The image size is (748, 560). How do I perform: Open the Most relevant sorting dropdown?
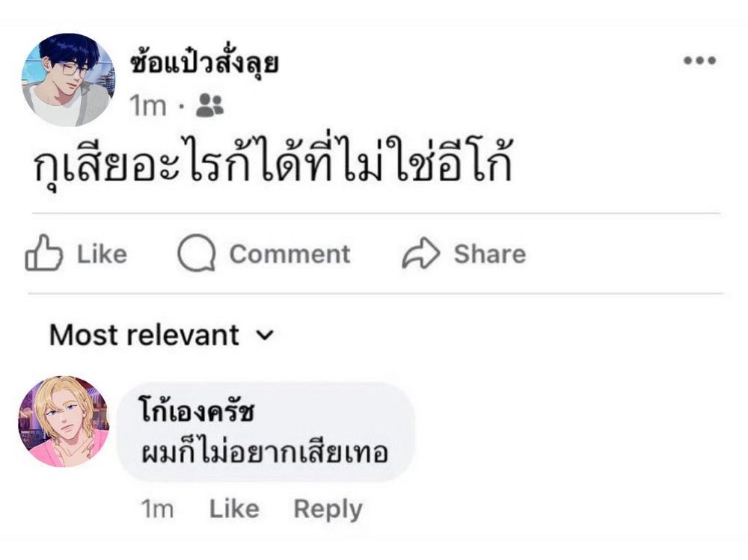(146, 336)
